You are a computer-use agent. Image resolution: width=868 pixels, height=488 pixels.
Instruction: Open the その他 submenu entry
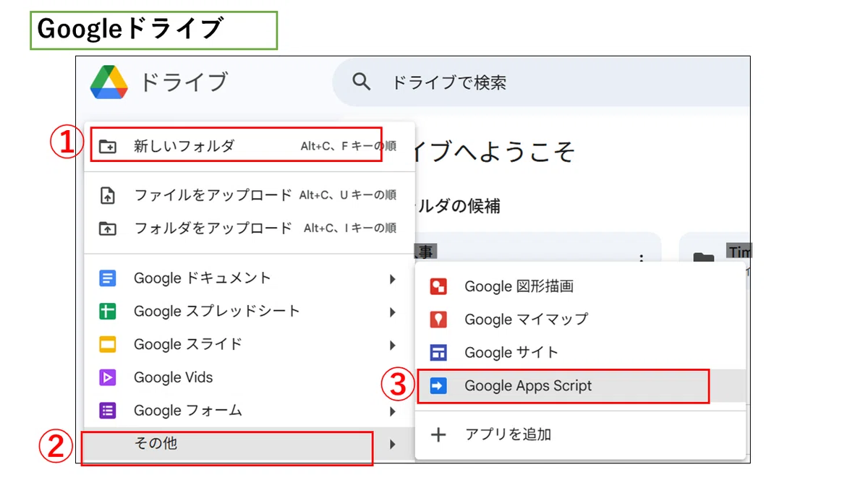point(250,443)
